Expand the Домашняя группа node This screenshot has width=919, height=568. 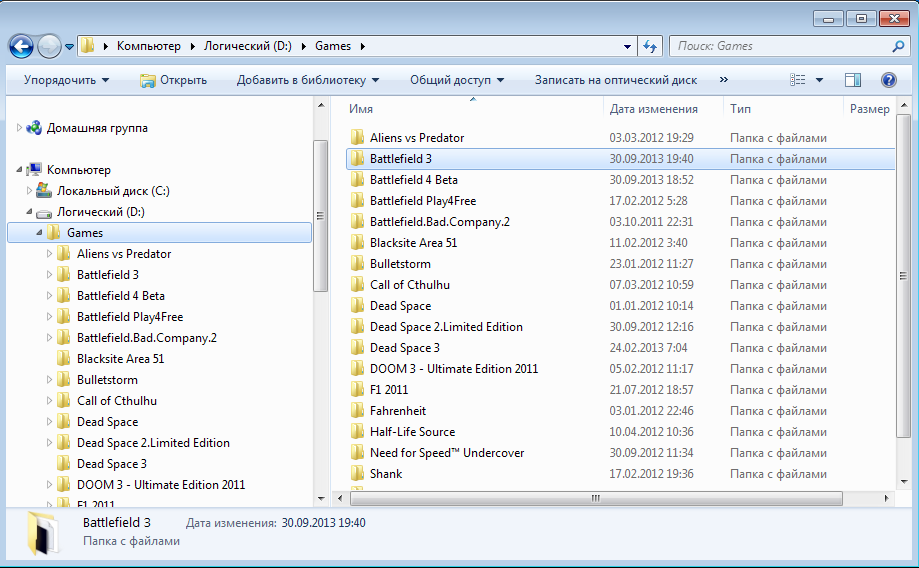[x=19, y=128]
